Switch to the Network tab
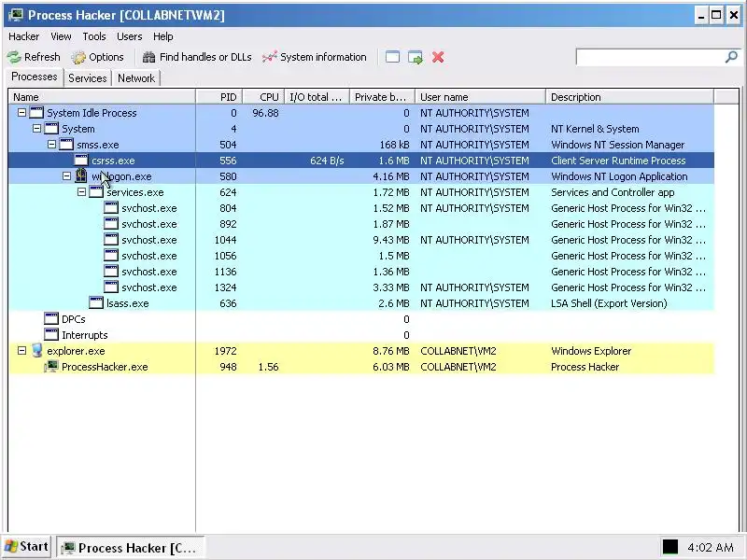747x560 pixels. pos(136,78)
